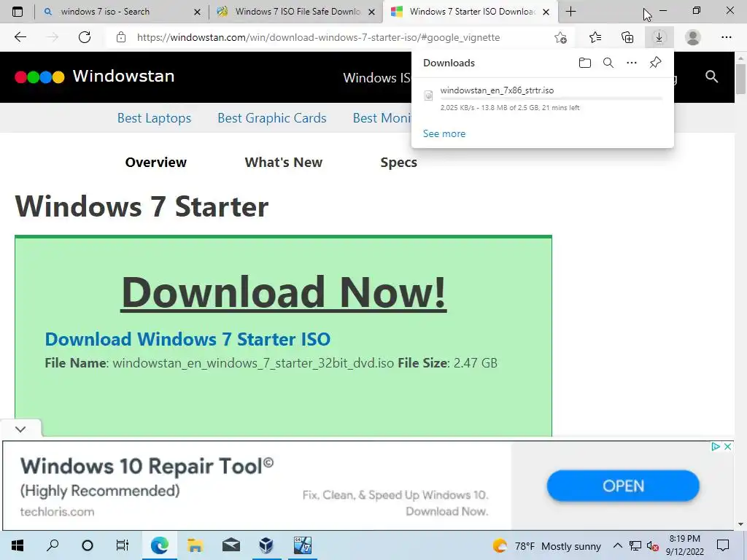Pin the Downloads panel
747x560 pixels.
pos(656,63)
